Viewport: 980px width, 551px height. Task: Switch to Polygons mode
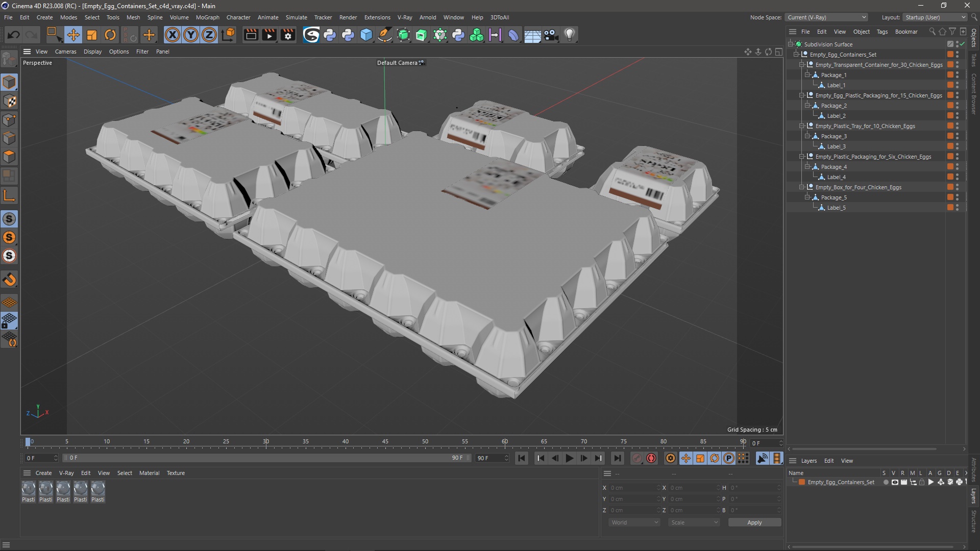click(9, 157)
